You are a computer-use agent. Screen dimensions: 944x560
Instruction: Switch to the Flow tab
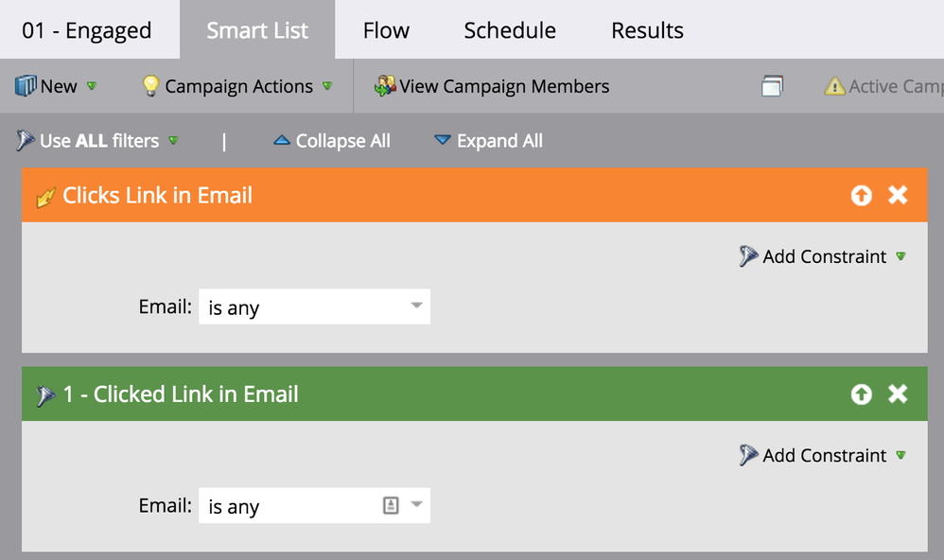coord(386,30)
